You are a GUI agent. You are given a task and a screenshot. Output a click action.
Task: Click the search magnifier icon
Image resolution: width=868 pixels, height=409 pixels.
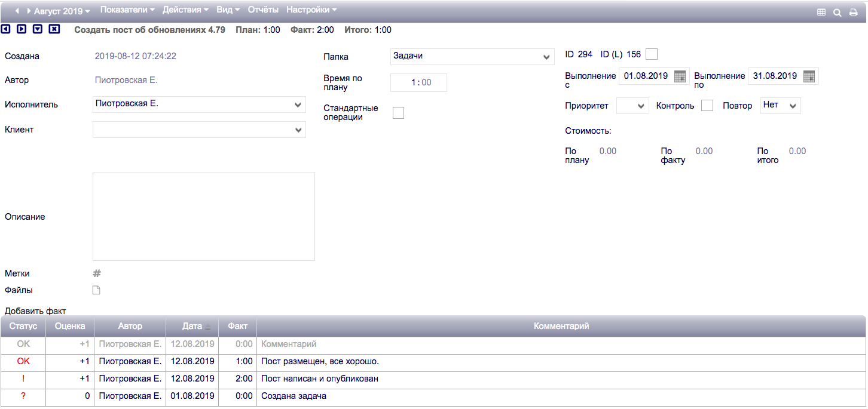(x=838, y=12)
